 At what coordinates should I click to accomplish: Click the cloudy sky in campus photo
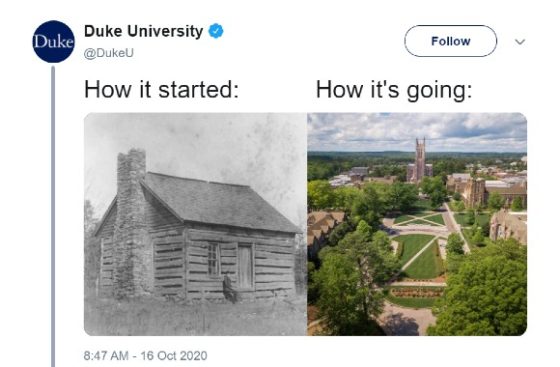click(x=417, y=132)
